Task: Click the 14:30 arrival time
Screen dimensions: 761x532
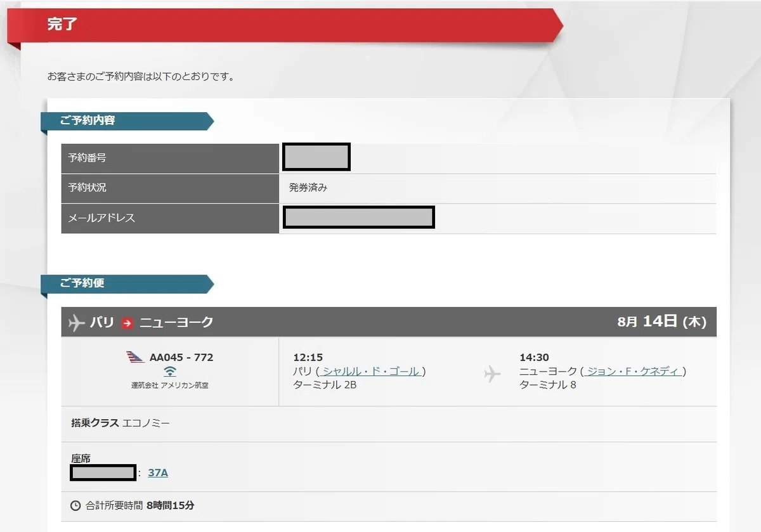Action: click(534, 358)
